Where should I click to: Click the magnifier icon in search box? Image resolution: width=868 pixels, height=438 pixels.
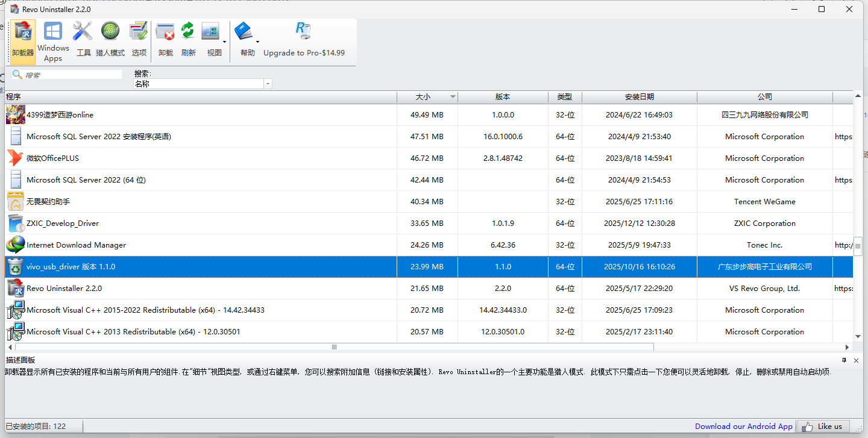tap(17, 75)
